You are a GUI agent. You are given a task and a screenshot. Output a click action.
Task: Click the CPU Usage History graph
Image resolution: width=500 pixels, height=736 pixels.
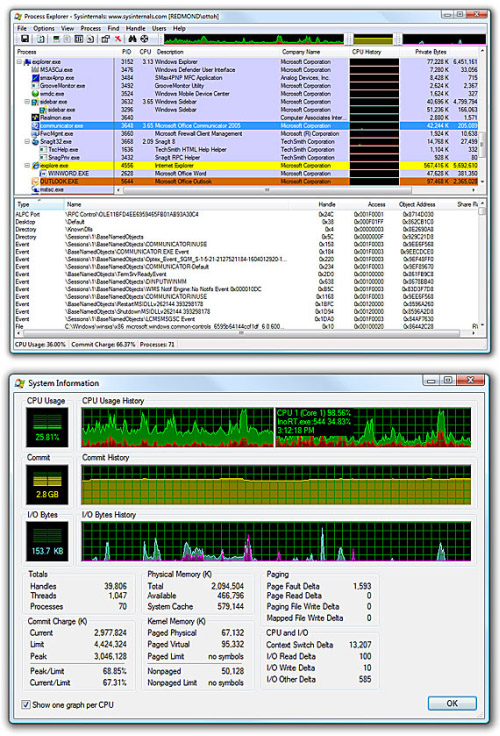point(276,427)
